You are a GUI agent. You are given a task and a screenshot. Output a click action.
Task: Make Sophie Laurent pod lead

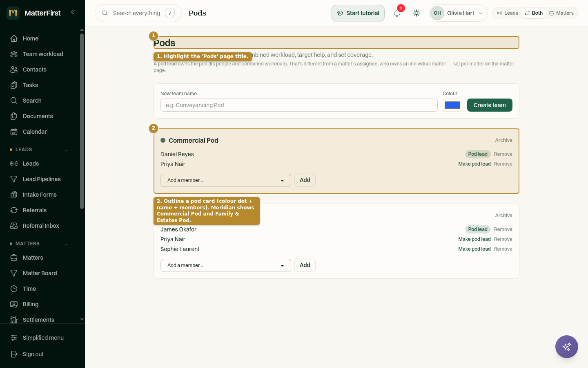point(474,249)
